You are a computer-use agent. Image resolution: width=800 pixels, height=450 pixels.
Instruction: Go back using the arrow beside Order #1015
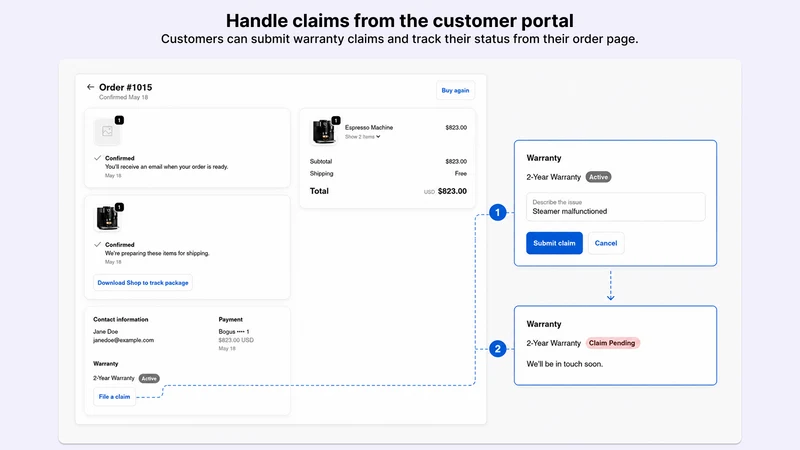coord(90,87)
